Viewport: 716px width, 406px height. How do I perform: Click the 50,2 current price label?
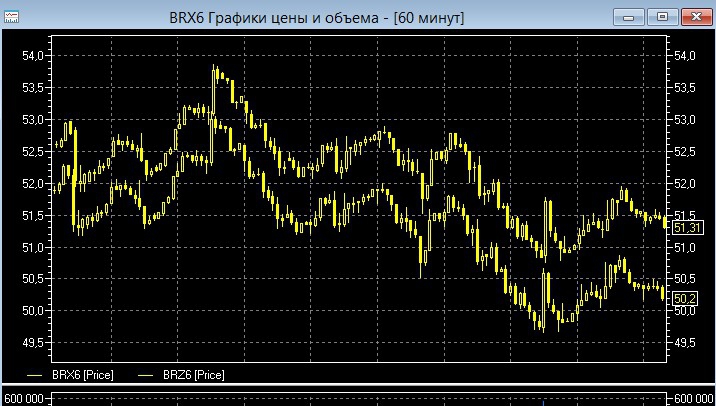[684, 299]
